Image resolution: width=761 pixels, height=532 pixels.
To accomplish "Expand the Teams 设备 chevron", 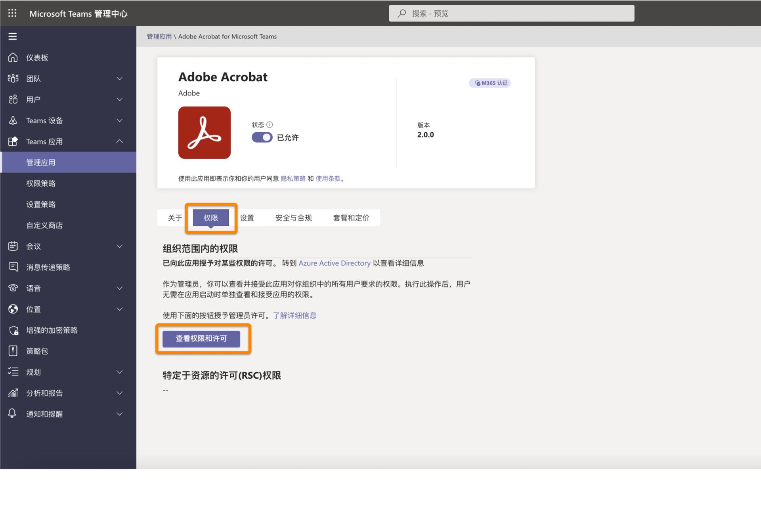I will [x=120, y=120].
